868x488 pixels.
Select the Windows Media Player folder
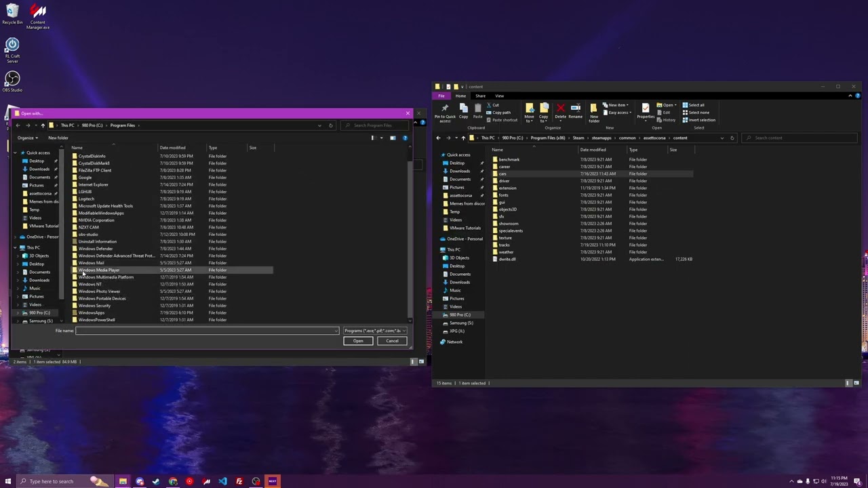172,270
